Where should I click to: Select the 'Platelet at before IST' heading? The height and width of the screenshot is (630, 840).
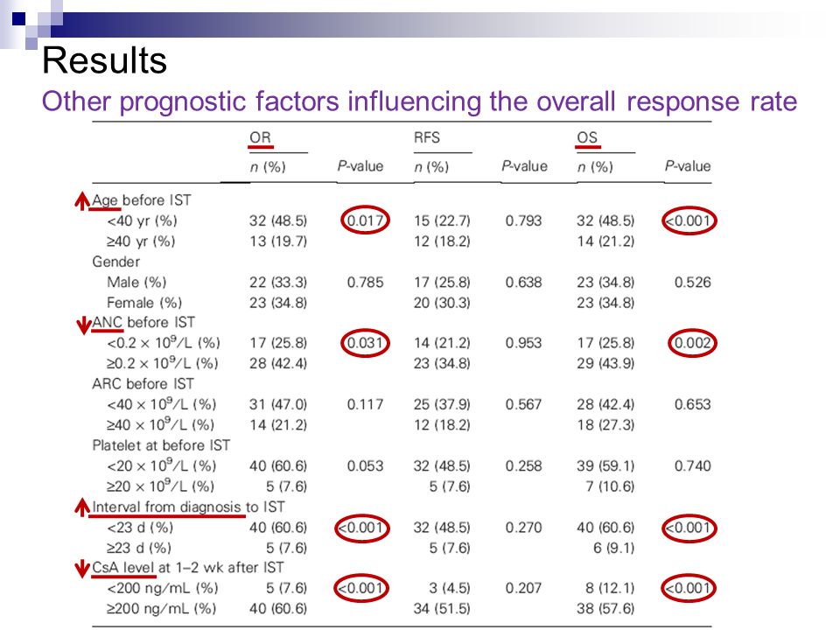click(x=161, y=445)
